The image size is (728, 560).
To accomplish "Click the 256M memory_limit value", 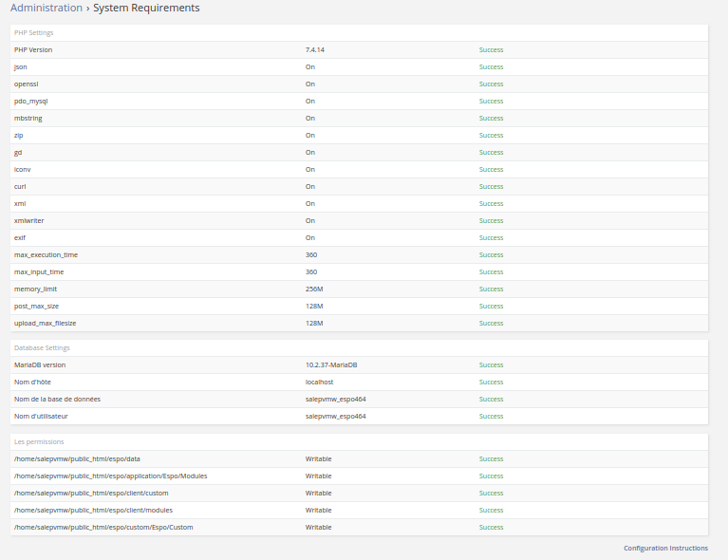I will coord(314,289).
